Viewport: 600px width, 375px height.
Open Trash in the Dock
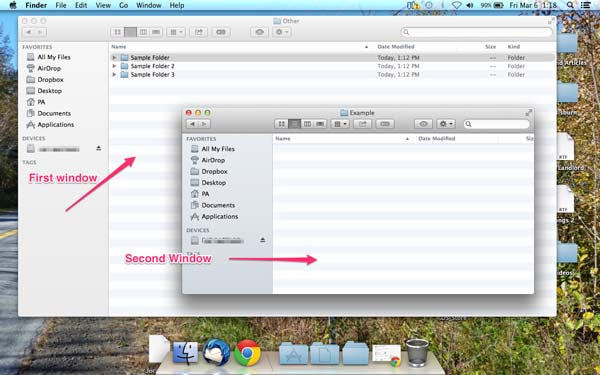[417, 353]
